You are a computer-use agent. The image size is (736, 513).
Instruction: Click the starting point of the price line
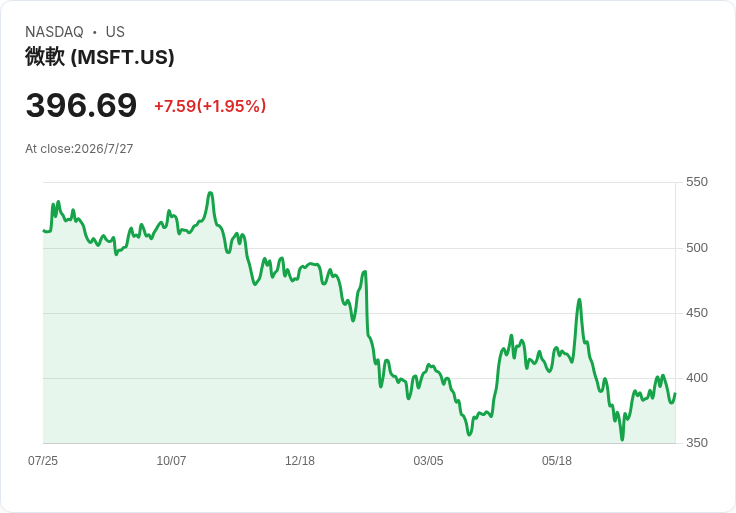43,230
